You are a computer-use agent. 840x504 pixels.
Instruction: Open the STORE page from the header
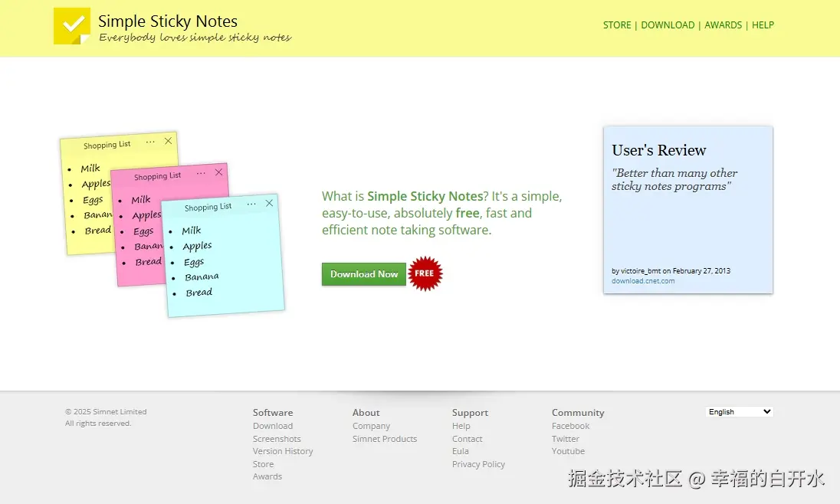click(x=617, y=25)
